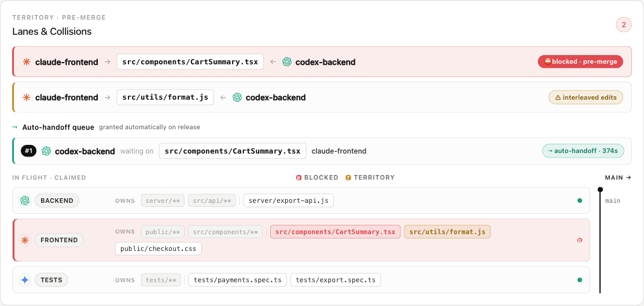The width and height of the screenshot is (644, 306).
Task: Open tests/export.spec.ts file chip
Action: [336, 280]
